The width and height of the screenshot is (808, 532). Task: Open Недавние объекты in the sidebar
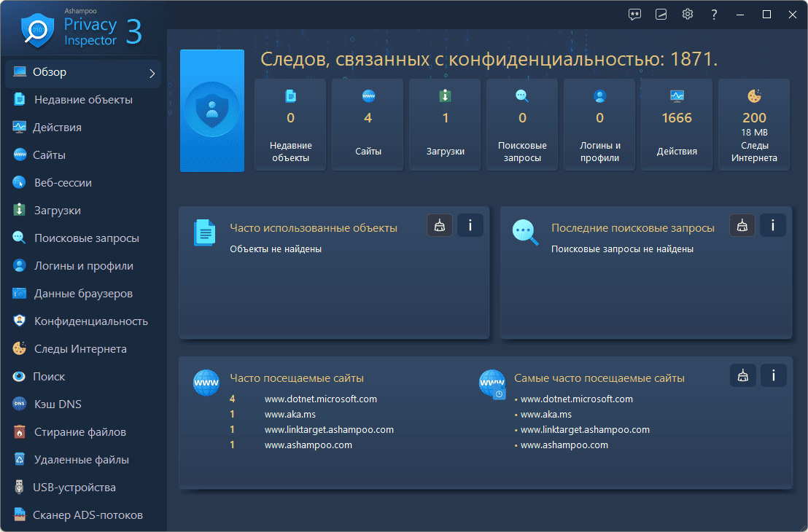point(83,100)
